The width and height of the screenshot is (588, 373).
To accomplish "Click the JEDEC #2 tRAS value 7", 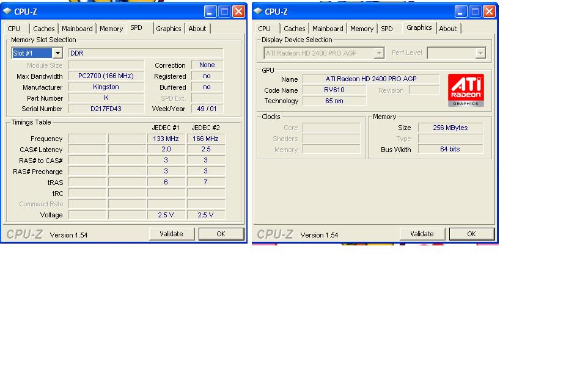I will [x=205, y=182].
